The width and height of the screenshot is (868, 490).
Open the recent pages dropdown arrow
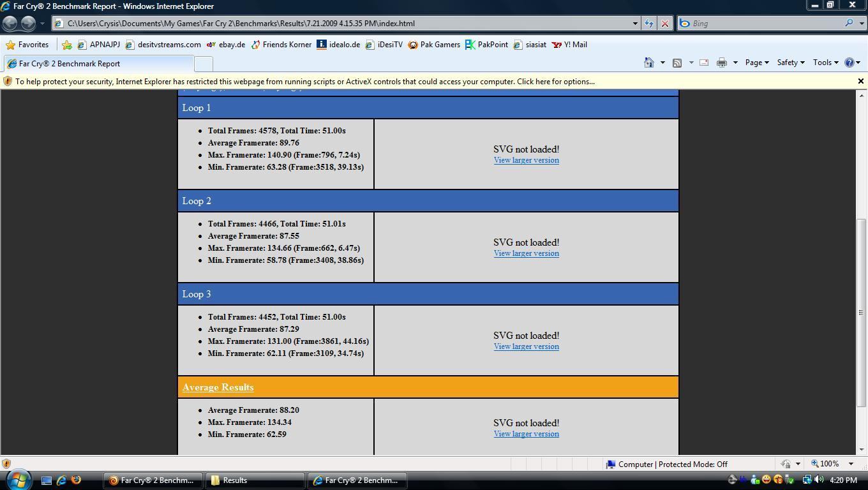pos(42,24)
